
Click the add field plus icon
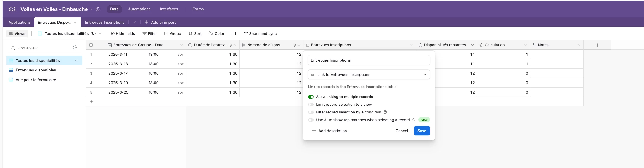pos(597,45)
